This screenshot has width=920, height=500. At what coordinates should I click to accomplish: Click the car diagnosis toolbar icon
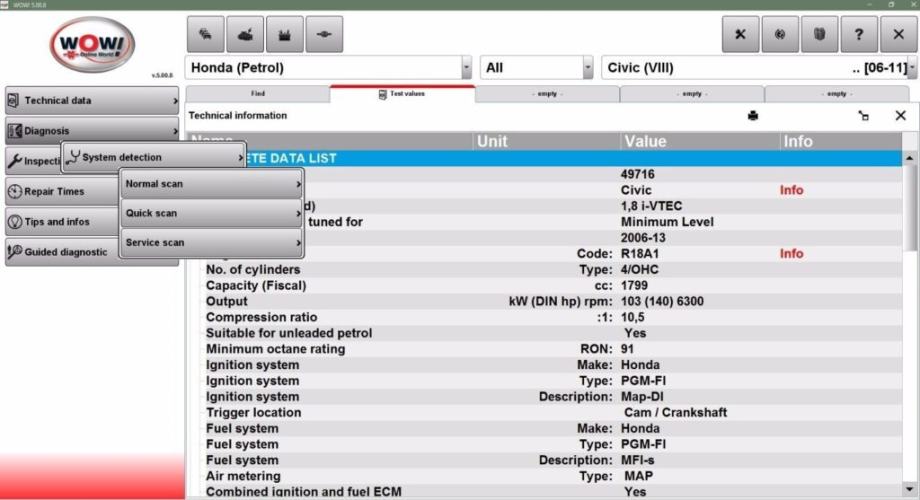245,35
